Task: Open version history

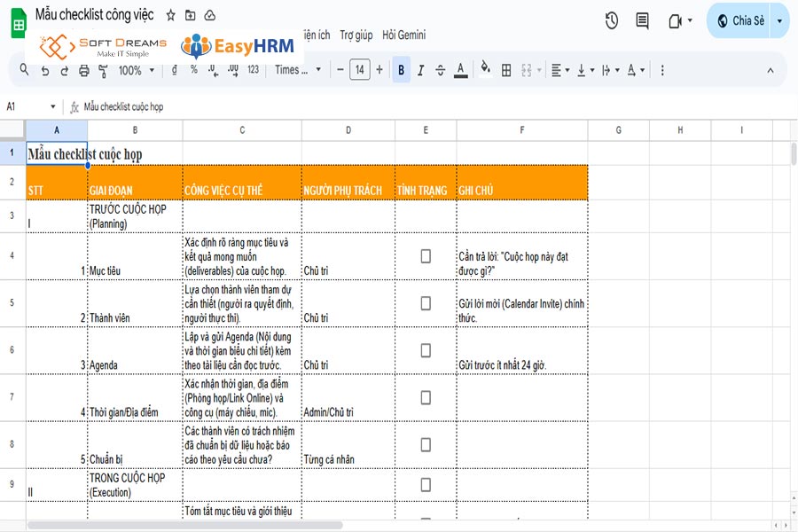Action: coord(611,20)
